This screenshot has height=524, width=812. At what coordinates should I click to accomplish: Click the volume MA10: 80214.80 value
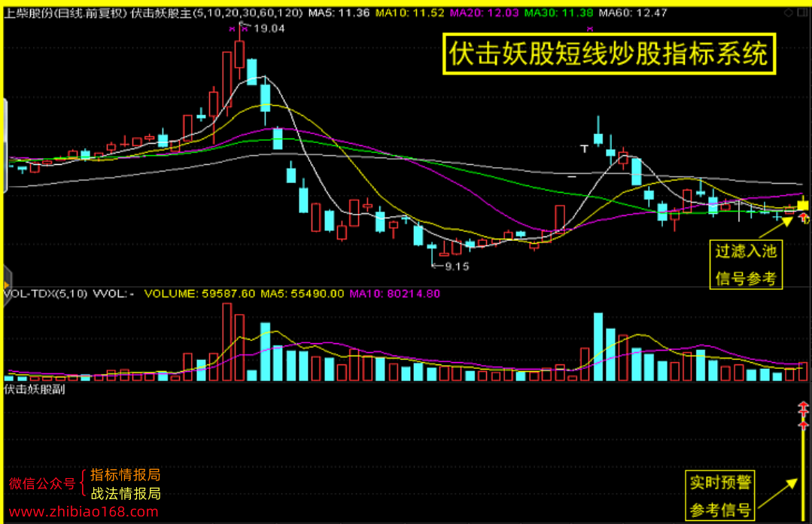tap(394, 294)
